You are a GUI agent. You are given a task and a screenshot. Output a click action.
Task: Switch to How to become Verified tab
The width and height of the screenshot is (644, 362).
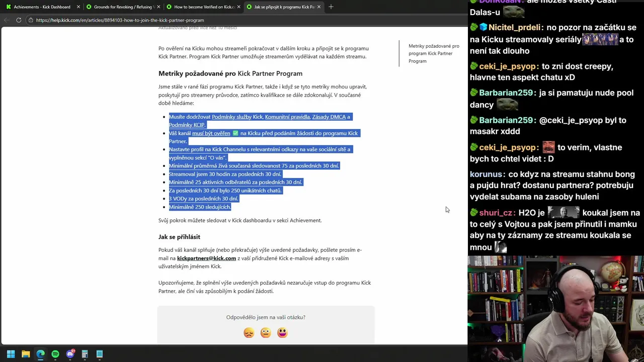[203, 7]
